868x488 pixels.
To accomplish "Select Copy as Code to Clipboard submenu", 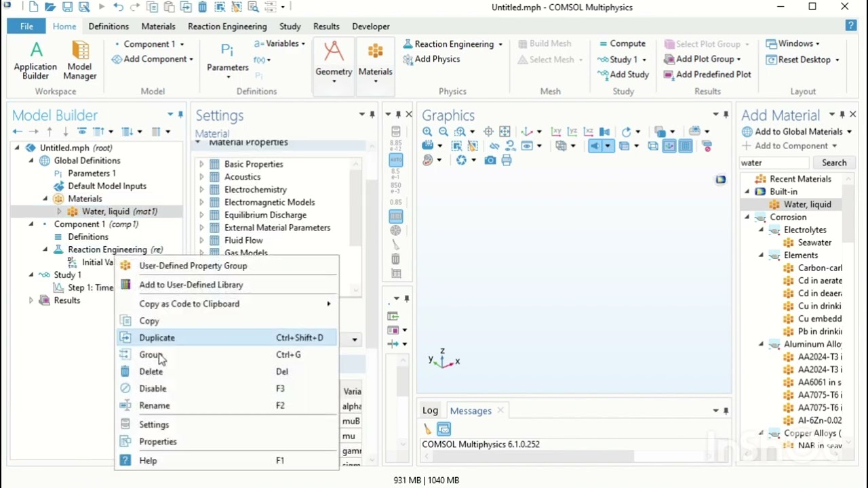I will tap(227, 304).
